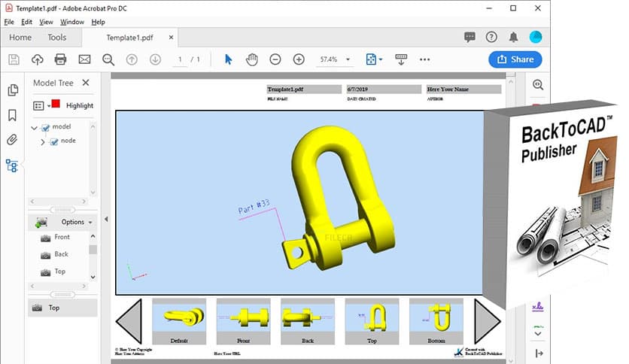
Task: Click the Default view thumbnail
Action: tap(179, 321)
